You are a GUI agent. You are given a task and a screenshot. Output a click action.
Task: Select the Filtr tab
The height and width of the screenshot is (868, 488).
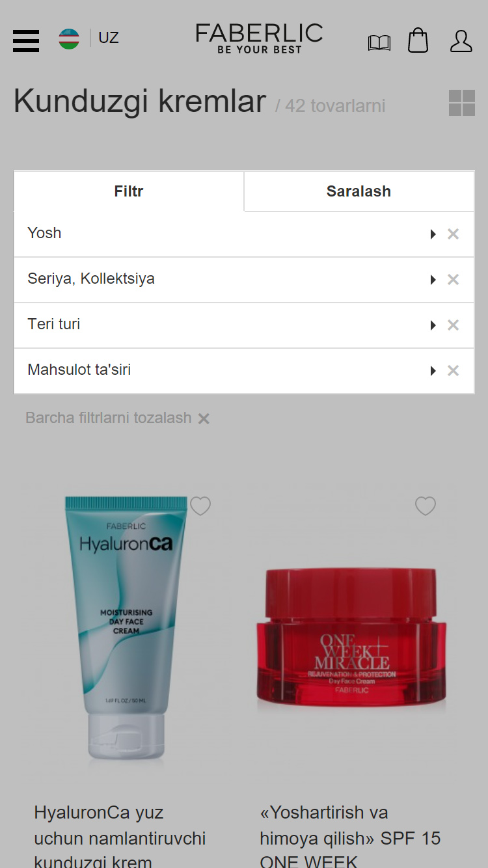coord(129,191)
